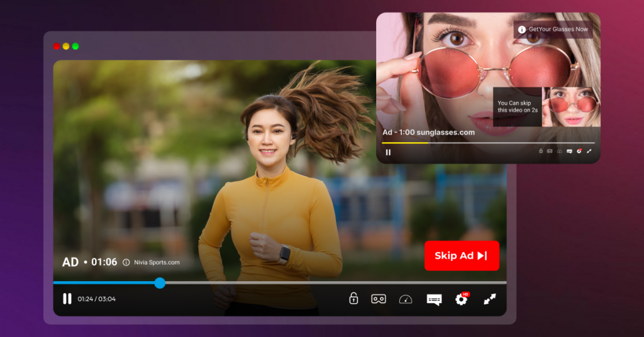The image size is (644, 337).
Task: Click info icon beside Nivia Sports.com
Action: (x=126, y=262)
